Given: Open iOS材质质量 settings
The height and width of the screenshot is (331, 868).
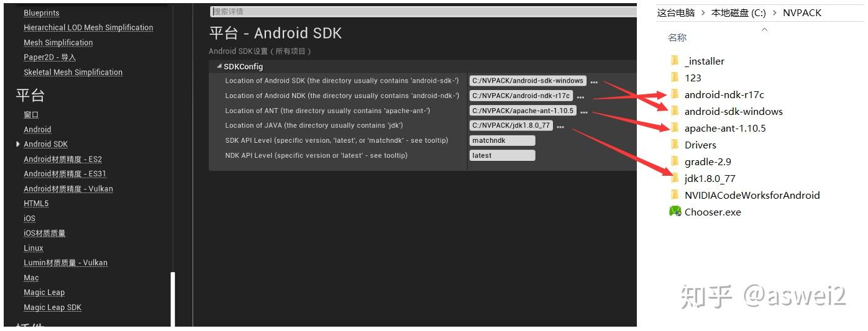Looking at the screenshot, I should [45, 234].
